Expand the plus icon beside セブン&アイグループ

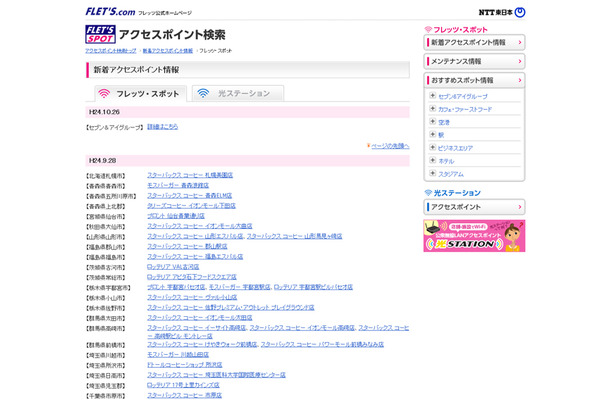[432, 95]
